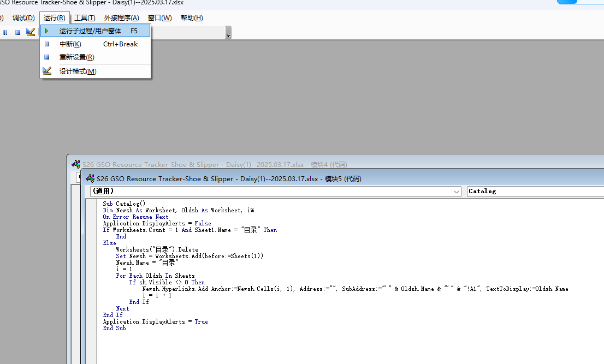Click the 'Worksheets("目录").Delete' line
The image size is (604, 364).
coord(157,249)
